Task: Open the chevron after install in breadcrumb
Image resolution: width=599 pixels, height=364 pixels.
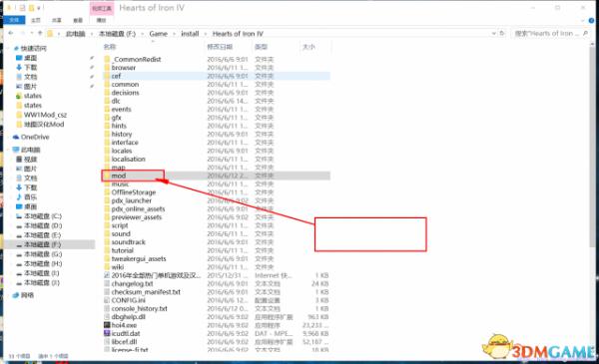Action: pos(206,34)
